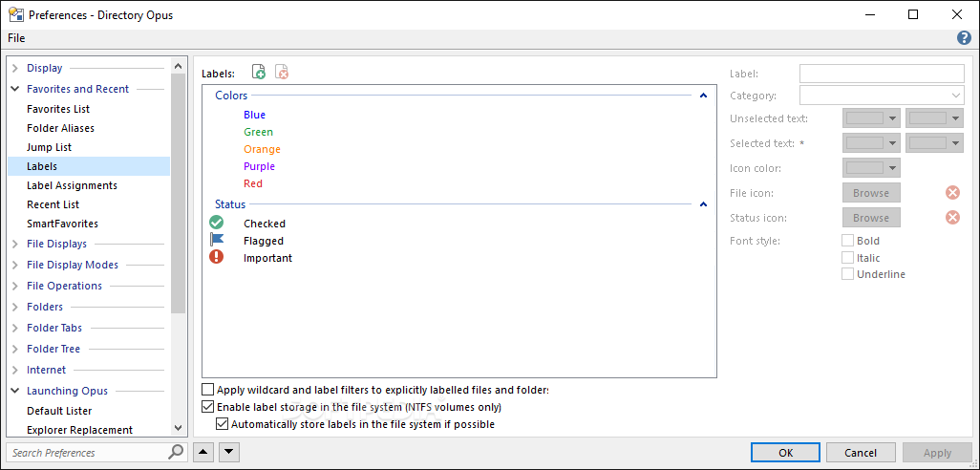Collapse Favorites and Recent category

(x=15, y=89)
